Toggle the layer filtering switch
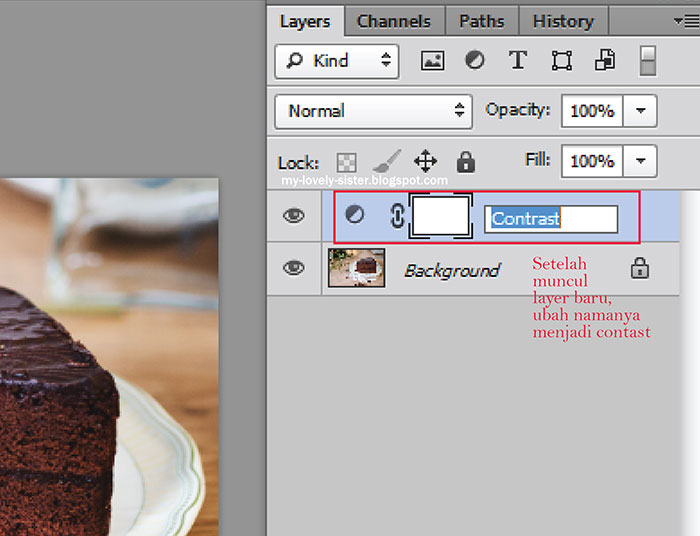 (648, 61)
